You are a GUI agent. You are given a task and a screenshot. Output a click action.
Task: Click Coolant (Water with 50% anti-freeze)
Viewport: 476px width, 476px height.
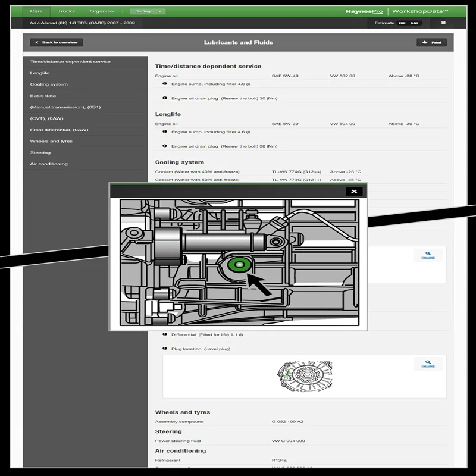click(x=197, y=180)
